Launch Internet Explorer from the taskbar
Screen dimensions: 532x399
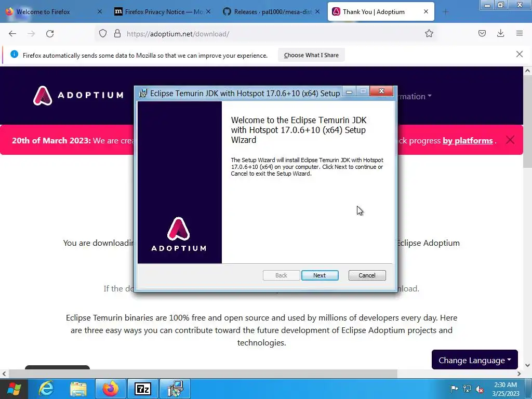click(x=46, y=389)
